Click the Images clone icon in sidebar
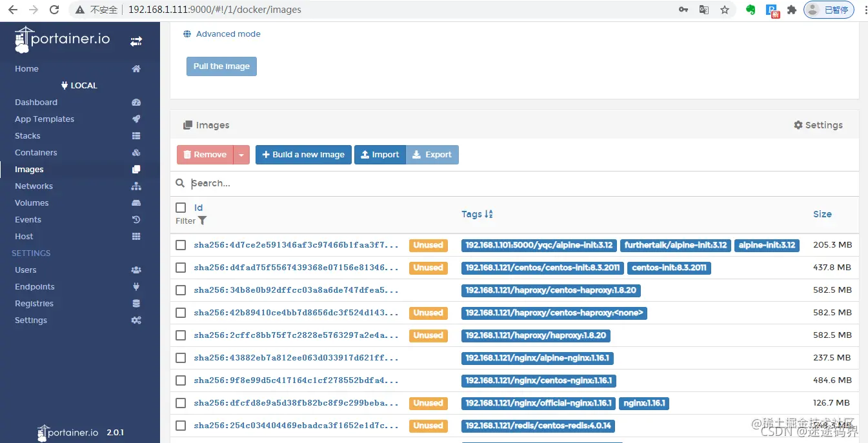 (136, 170)
